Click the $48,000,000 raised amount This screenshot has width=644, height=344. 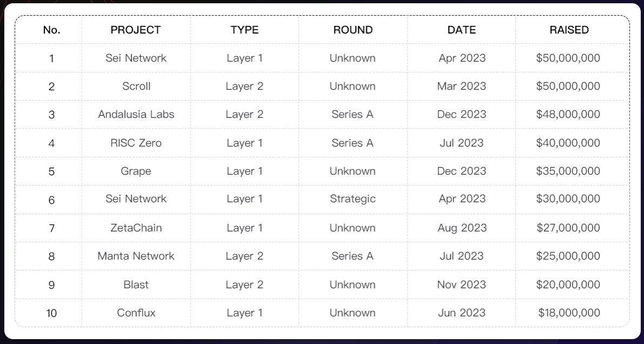point(568,114)
